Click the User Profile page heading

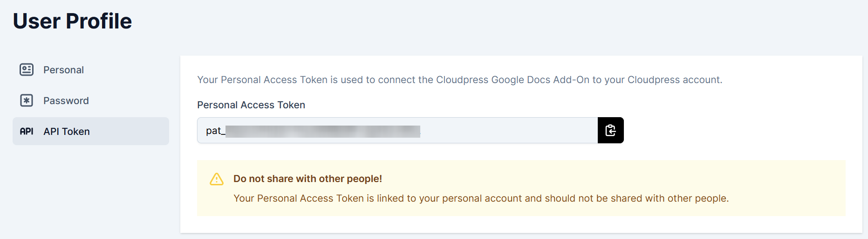[72, 21]
